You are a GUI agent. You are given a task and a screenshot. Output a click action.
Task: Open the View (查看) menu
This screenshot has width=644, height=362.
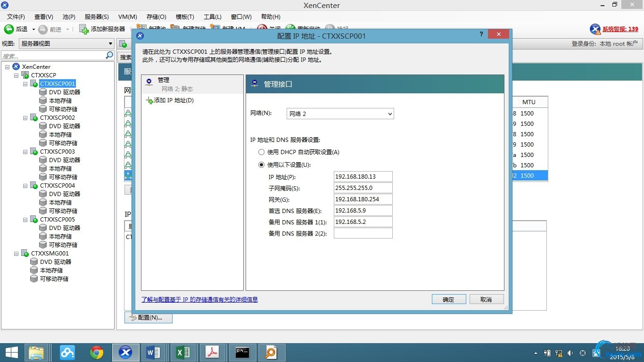[x=43, y=17]
